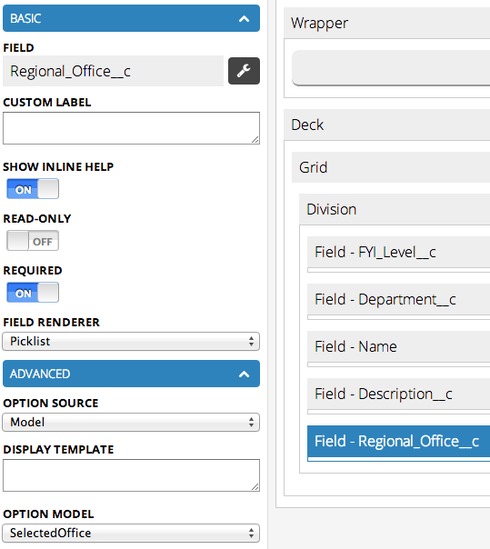Open Option Model SelectedOffice dropdown
This screenshot has height=549, width=490.
click(x=131, y=533)
